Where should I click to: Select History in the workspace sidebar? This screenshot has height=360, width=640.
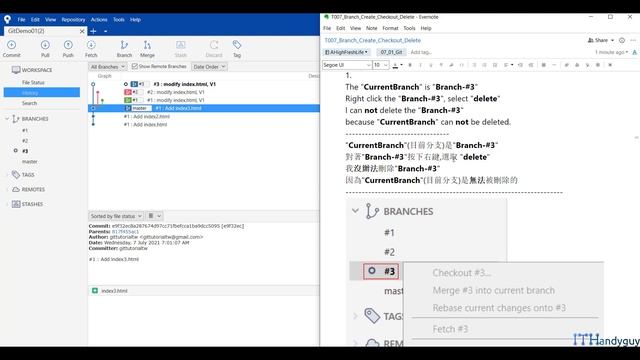pos(42,93)
